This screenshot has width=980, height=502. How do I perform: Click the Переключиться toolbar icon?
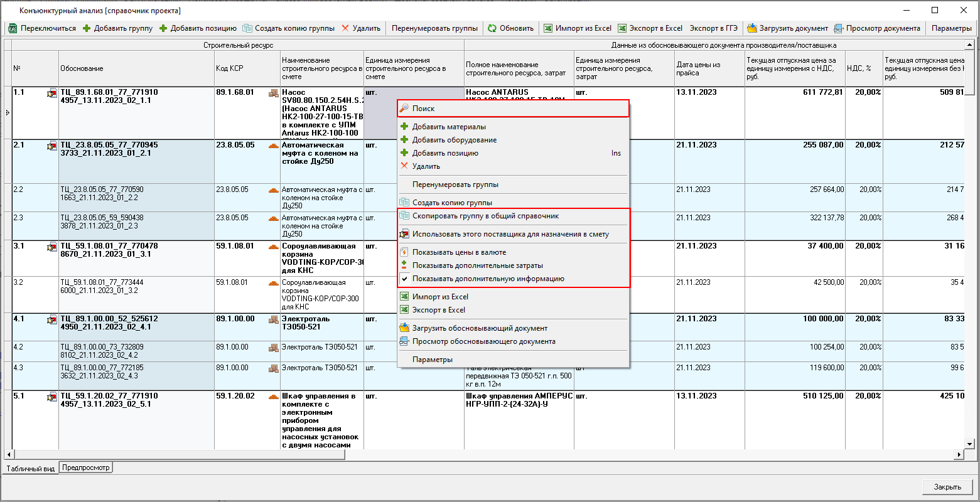point(13,28)
